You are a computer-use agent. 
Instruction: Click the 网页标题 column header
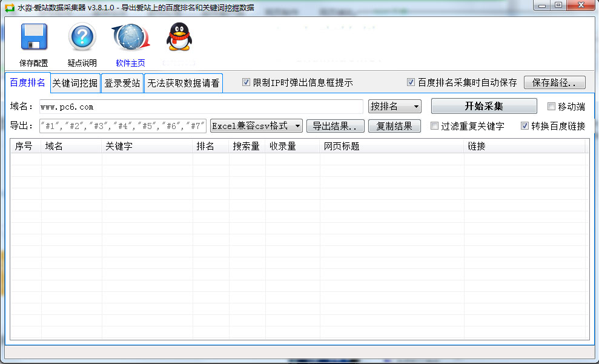pos(392,147)
